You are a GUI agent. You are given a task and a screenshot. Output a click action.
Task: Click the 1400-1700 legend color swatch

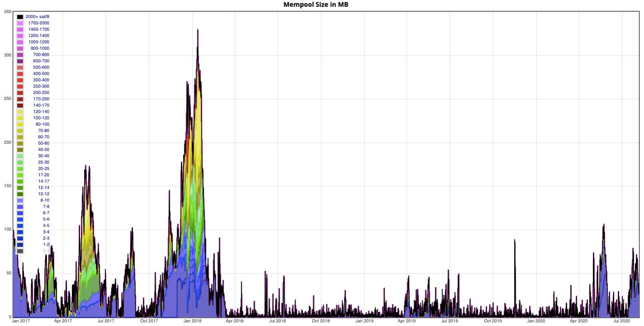20,29
